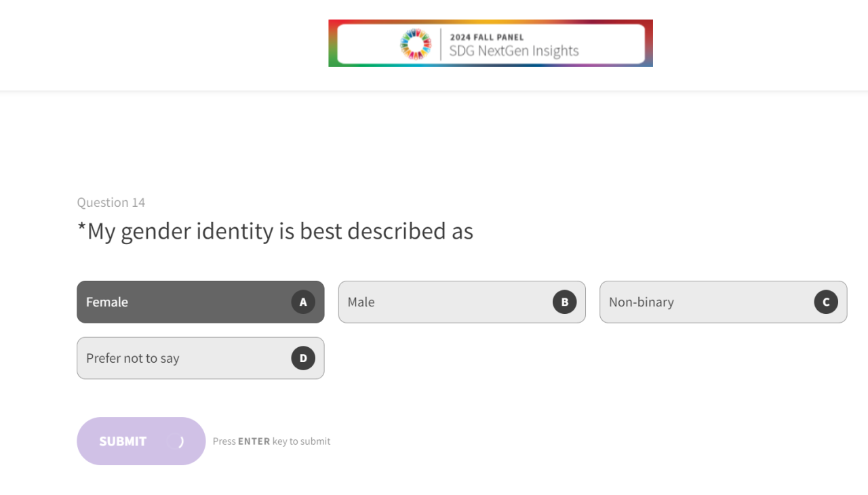Click the Press ENTER key hint text

[271, 441]
